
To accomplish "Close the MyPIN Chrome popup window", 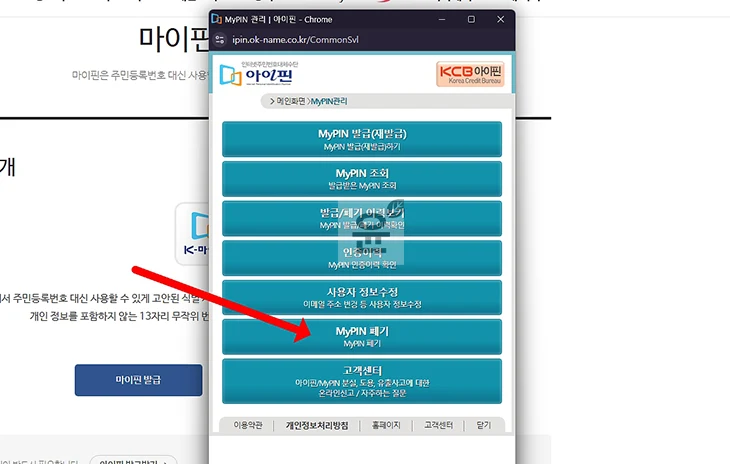I will click(x=498, y=18).
